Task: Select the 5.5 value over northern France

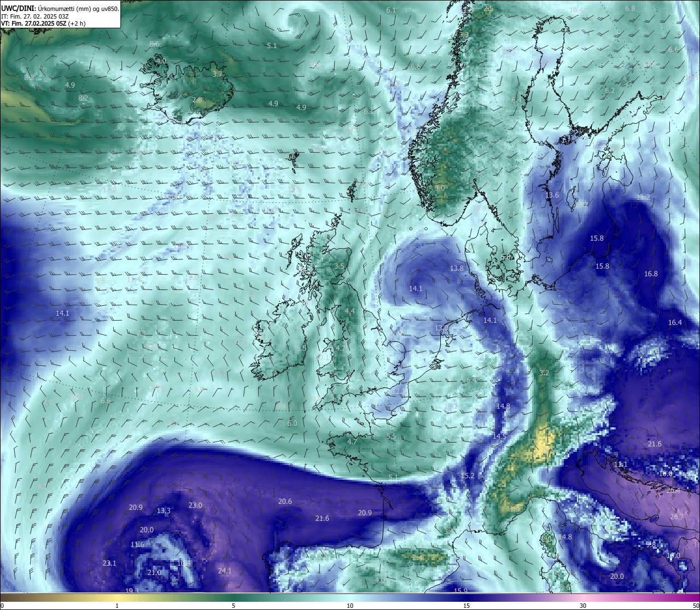Action: click(391, 436)
